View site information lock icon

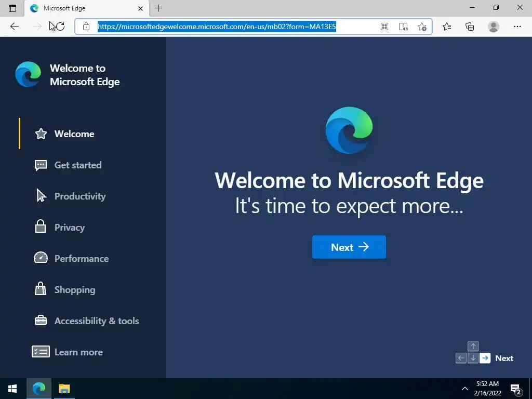tap(86, 26)
